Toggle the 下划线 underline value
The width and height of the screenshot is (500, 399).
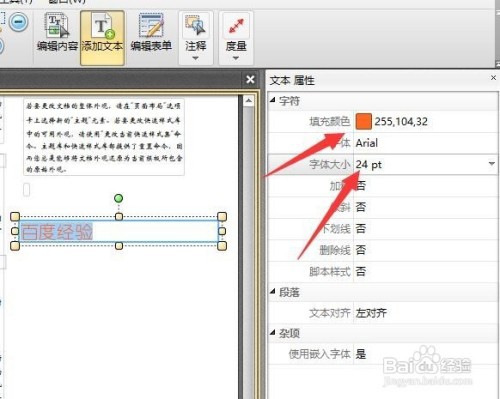point(361,229)
